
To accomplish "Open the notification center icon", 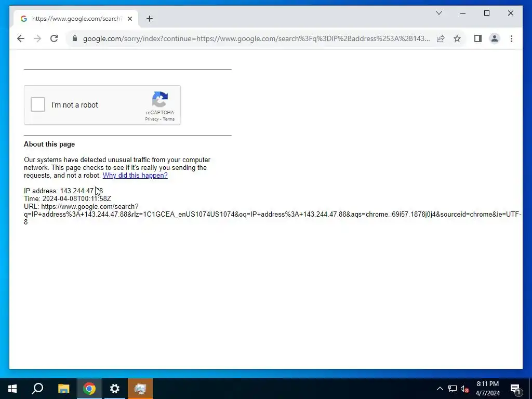I will click(x=515, y=389).
